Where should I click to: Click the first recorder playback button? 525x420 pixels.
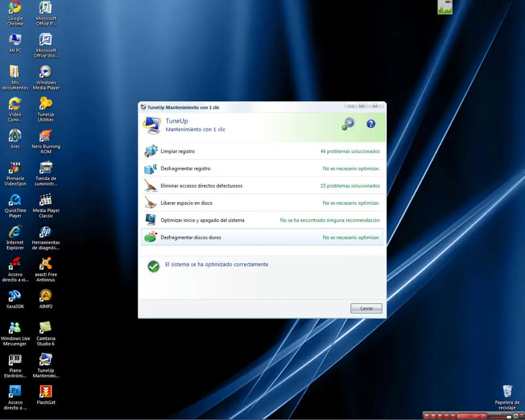(427, 416)
